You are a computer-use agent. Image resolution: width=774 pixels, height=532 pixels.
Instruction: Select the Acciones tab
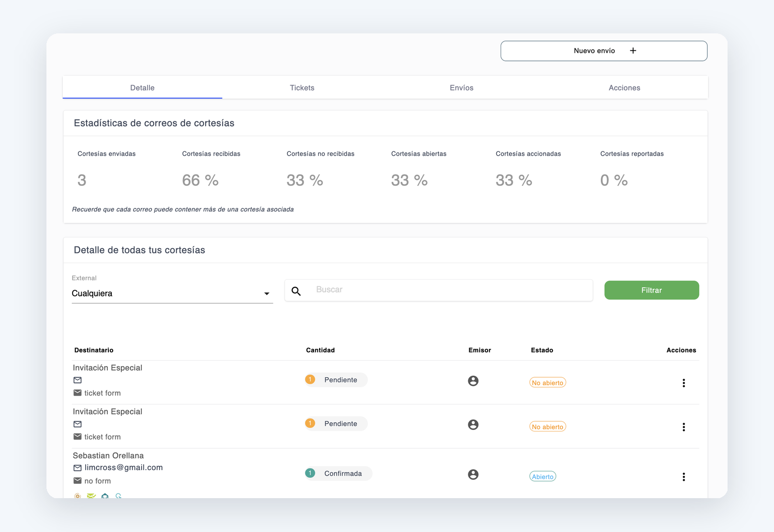click(624, 88)
